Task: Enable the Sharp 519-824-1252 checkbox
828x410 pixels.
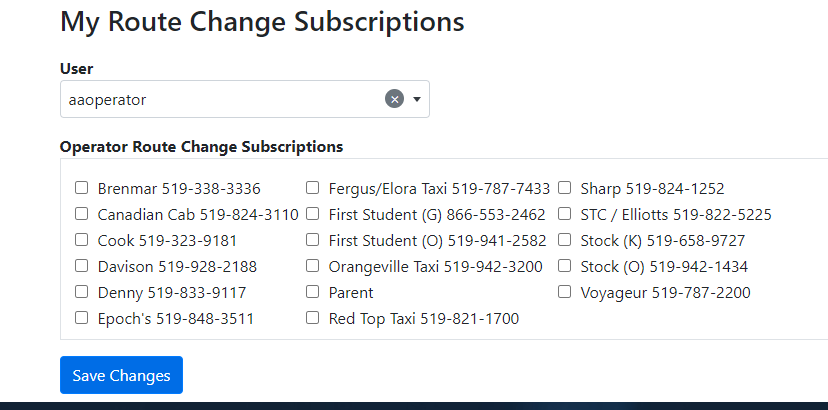Action: click(564, 188)
